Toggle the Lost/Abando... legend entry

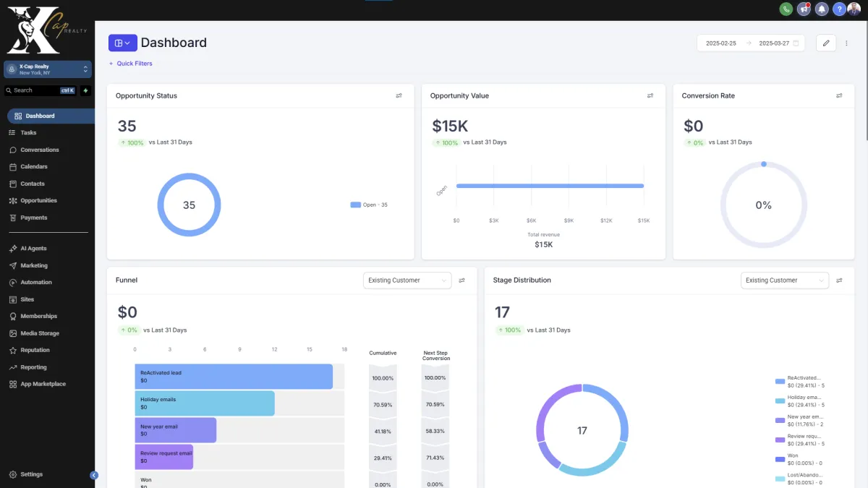coord(800,479)
